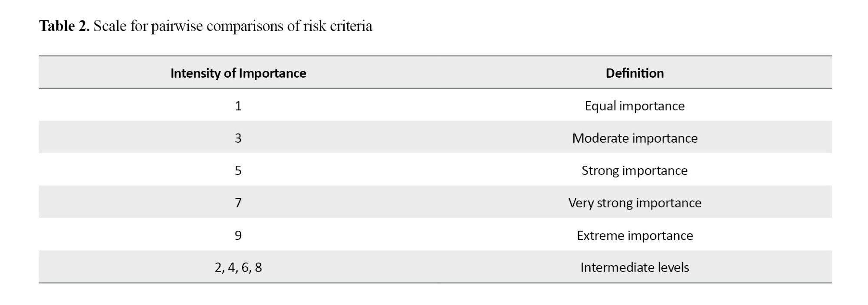Click the 'Intensity of Importance' column header
Viewport: 868px width, 305px height.
(238, 73)
